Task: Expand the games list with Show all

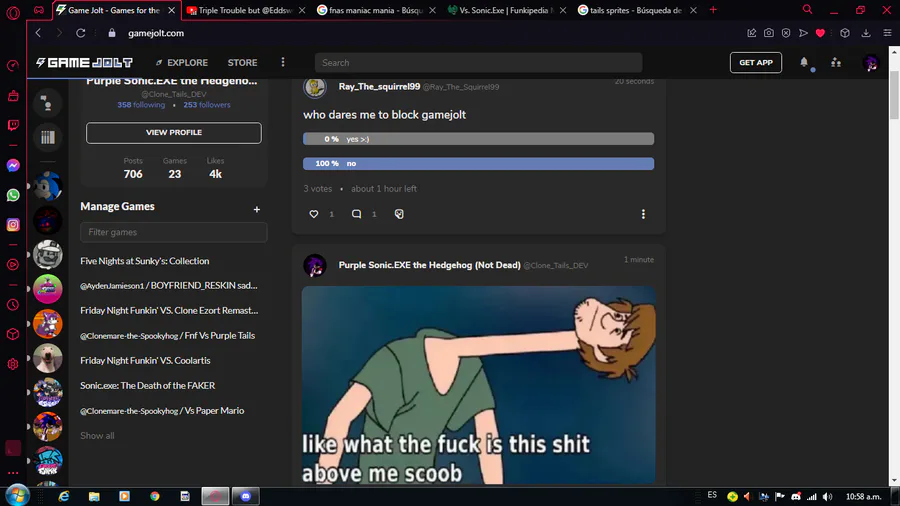Action: pos(97,436)
